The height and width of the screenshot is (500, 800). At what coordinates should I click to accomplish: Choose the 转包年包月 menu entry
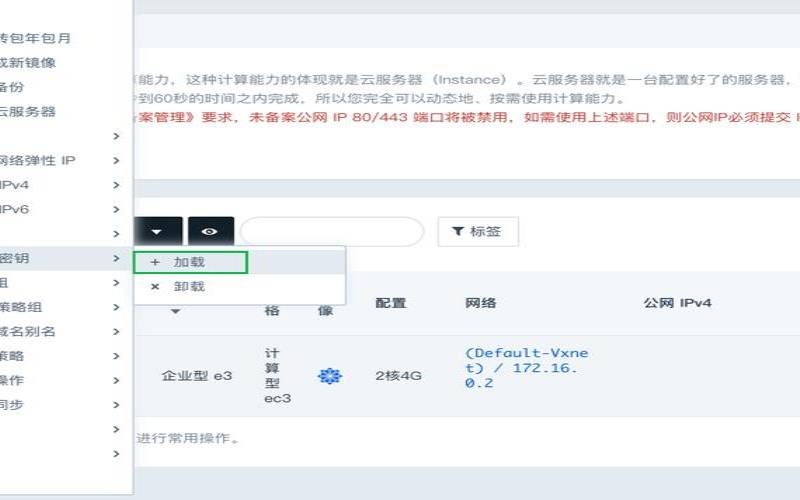(x=35, y=38)
